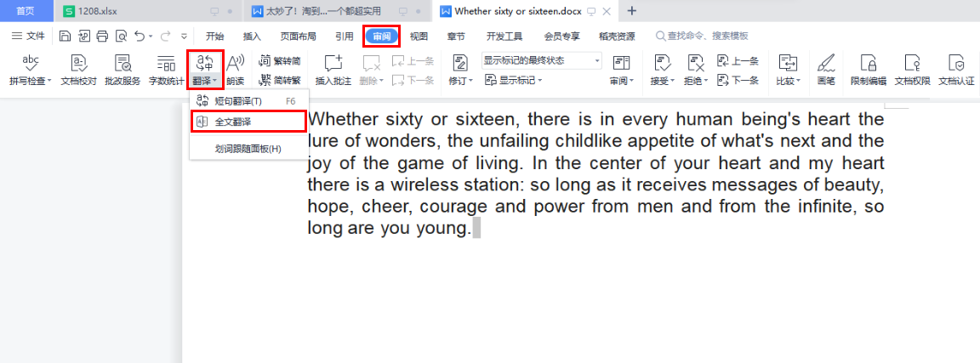Switch to the View (视图) ribbon tab
Image resolution: width=980 pixels, height=363 pixels.
[x=419, y=37]
